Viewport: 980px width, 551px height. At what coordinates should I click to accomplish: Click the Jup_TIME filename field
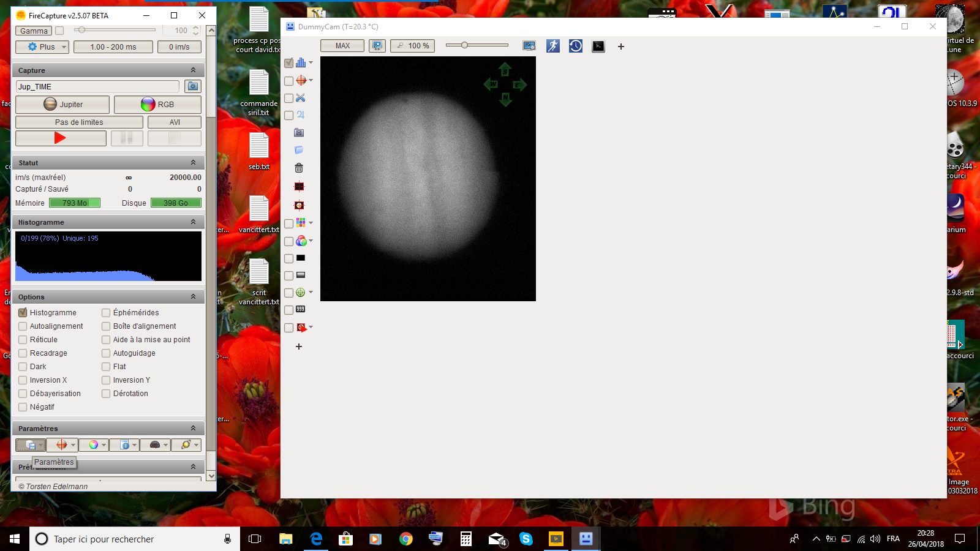97,86
